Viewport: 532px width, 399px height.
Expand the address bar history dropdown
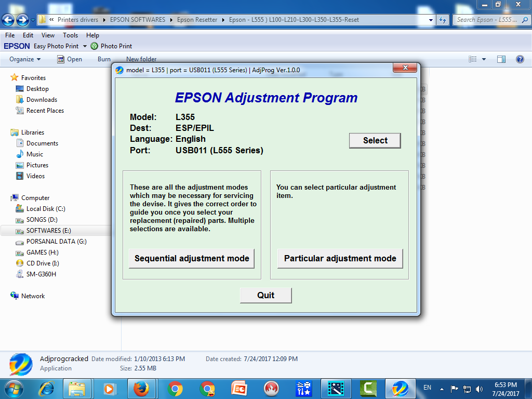[x=431, y=20]
